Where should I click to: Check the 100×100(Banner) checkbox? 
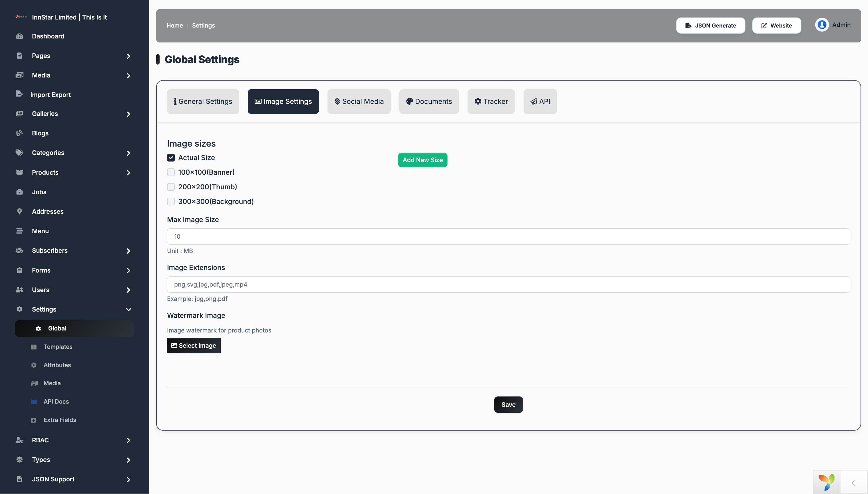click(x=171, y=172)
